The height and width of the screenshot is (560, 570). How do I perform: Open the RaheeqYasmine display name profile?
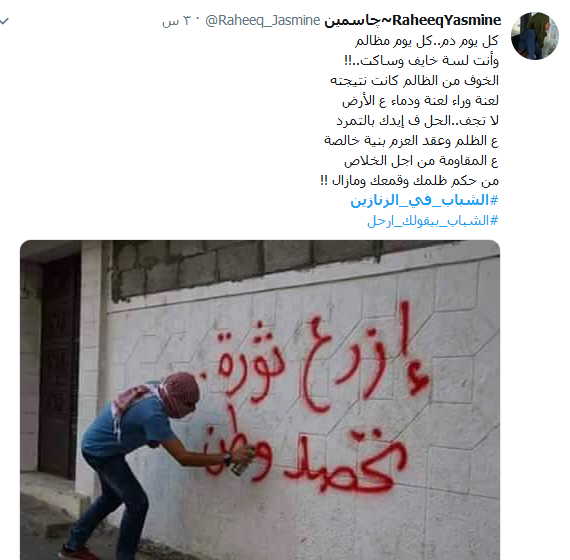(446, 20)
